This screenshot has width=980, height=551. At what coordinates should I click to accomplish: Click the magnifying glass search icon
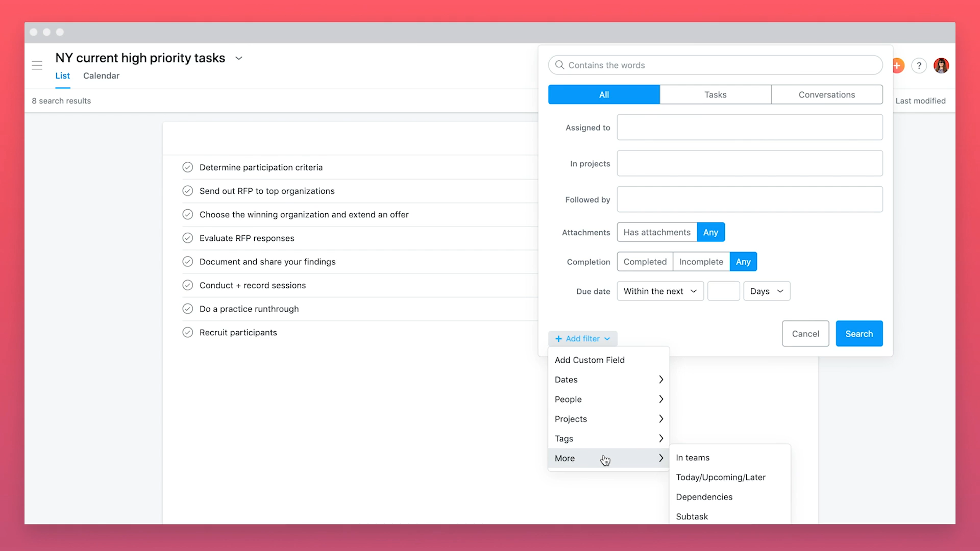pos(559,65)
